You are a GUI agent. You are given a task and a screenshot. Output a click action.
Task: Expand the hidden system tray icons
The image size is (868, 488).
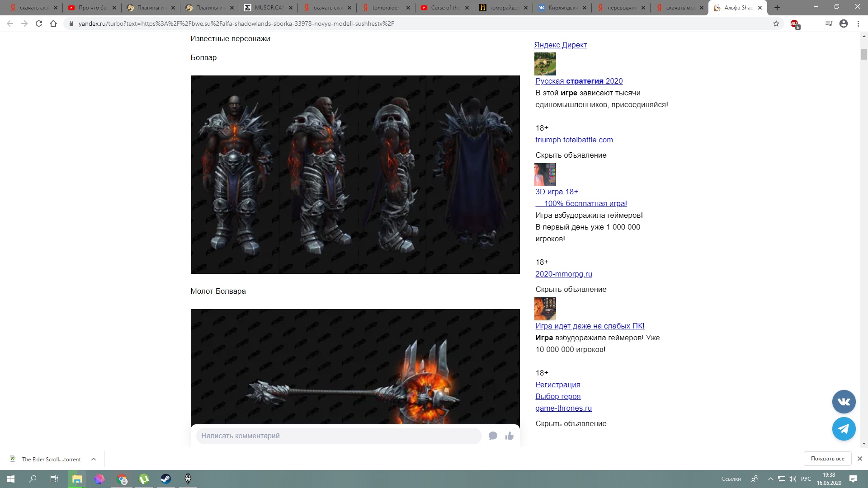(x=771, y=479)
